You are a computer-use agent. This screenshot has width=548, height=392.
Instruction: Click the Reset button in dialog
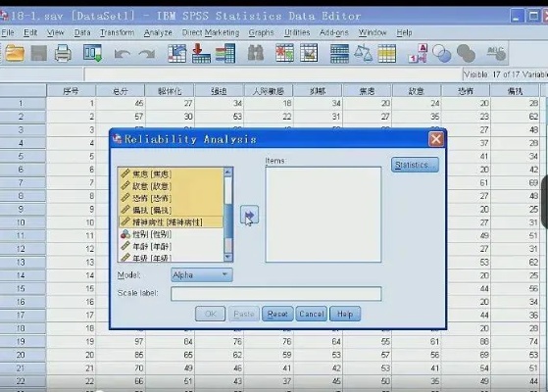click(x=277, y=314)
